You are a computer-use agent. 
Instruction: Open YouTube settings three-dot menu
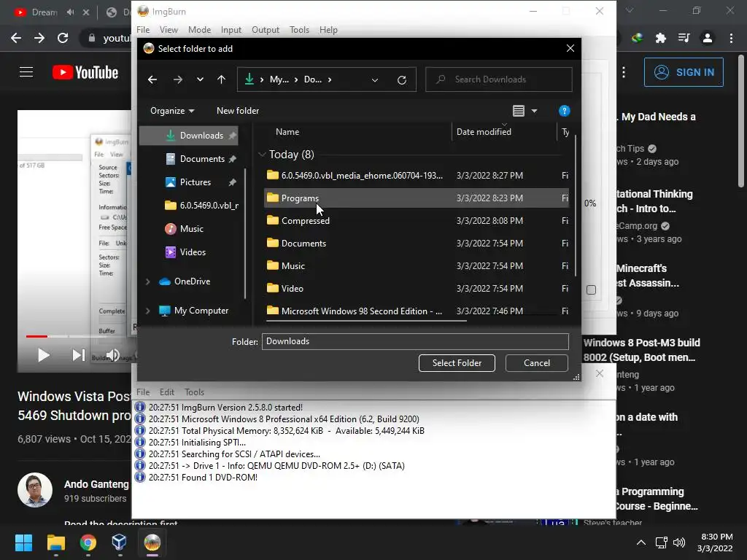pos(624,72)
